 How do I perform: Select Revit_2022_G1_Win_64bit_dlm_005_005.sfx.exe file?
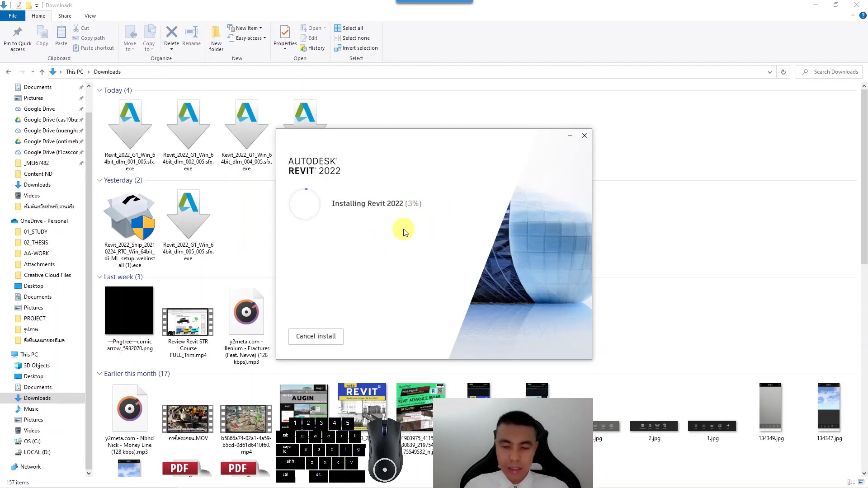pos(188,225)
